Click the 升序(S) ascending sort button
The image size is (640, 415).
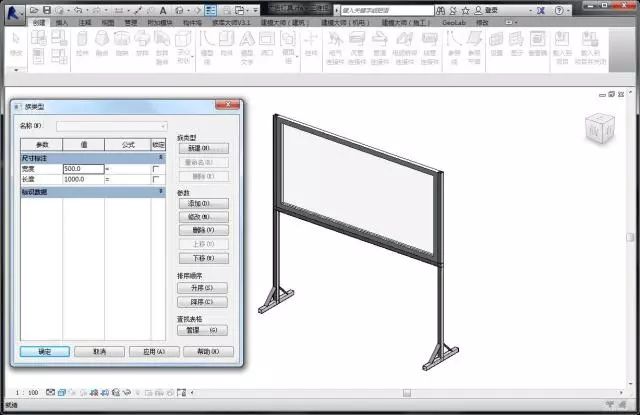click(x=202, y=288)
